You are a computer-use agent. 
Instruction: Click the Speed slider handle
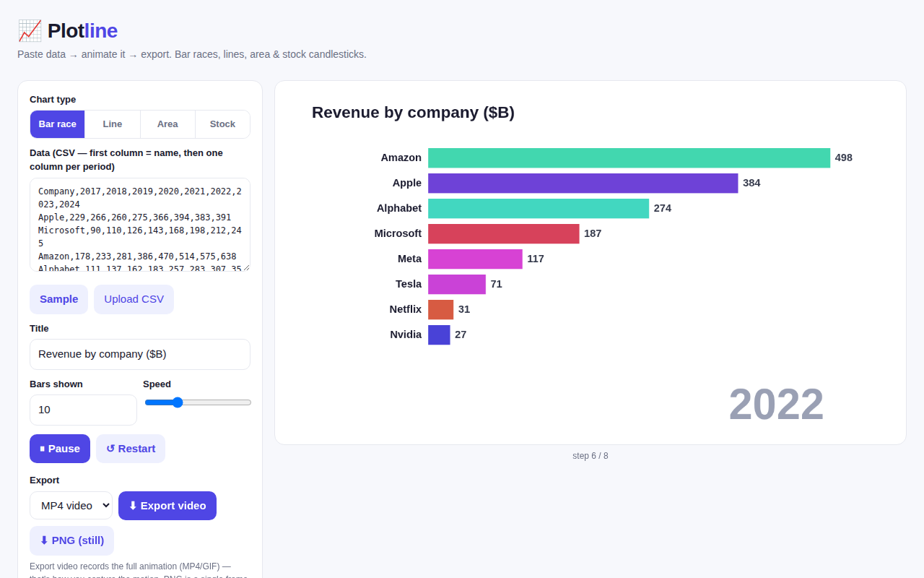click(x=178, y=402)
